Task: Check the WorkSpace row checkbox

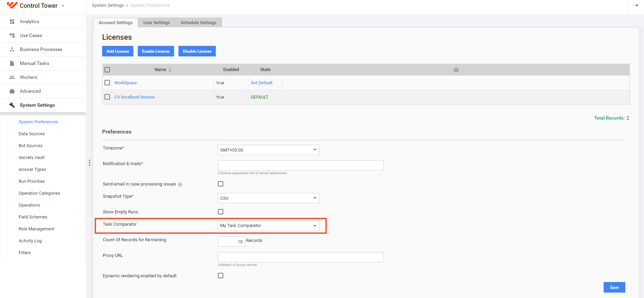Action: click(x=107, y=83)
